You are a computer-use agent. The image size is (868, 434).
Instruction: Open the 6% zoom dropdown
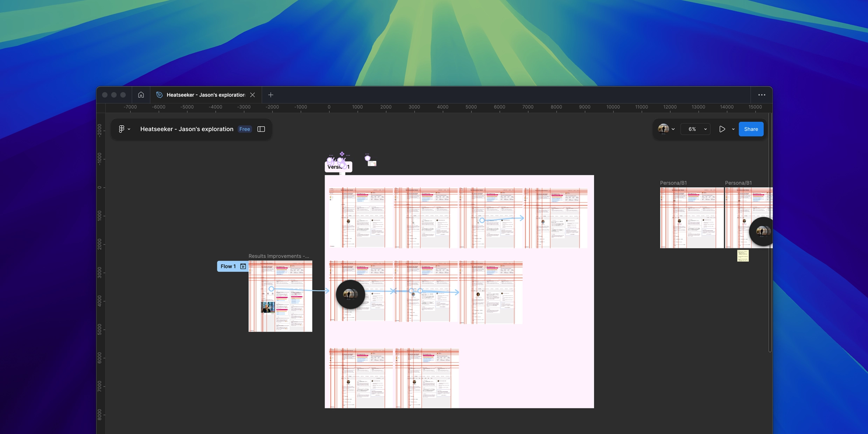pyautogui.click(x=695, y=129)
